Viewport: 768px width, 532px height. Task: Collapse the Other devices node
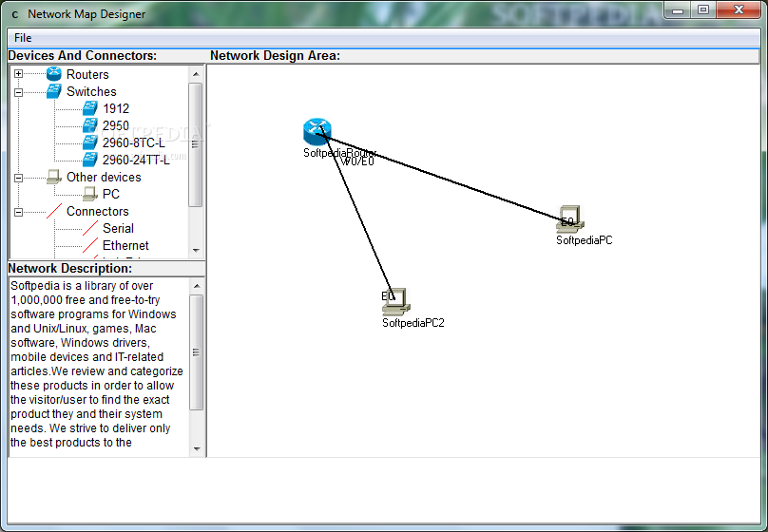pyautogui.click(x=18, y=178)
